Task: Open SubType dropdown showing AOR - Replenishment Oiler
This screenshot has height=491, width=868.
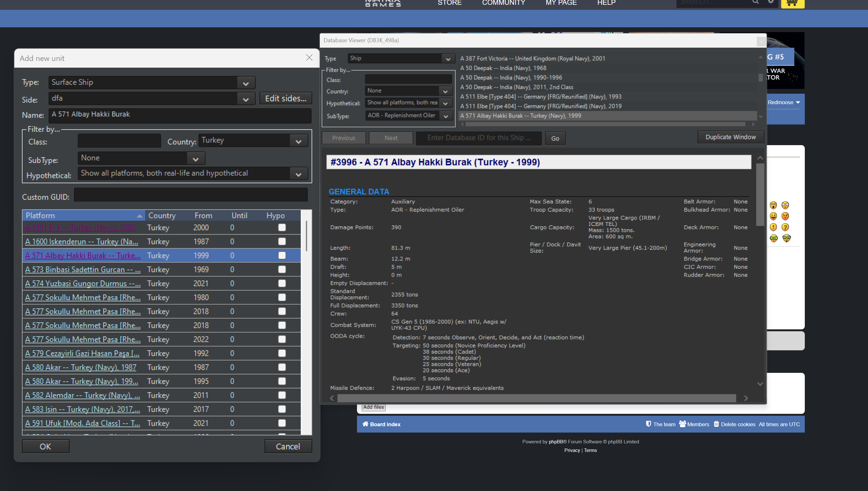Action: pyautogui.click(x=408, y=115)
